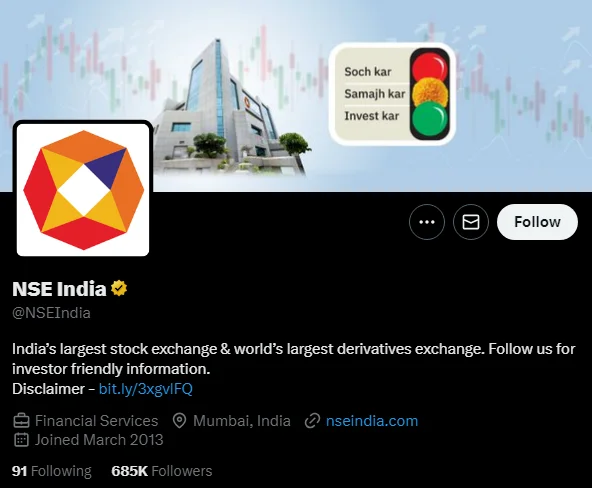
Task: Click the NSE India display name
Action: (59, 289)
